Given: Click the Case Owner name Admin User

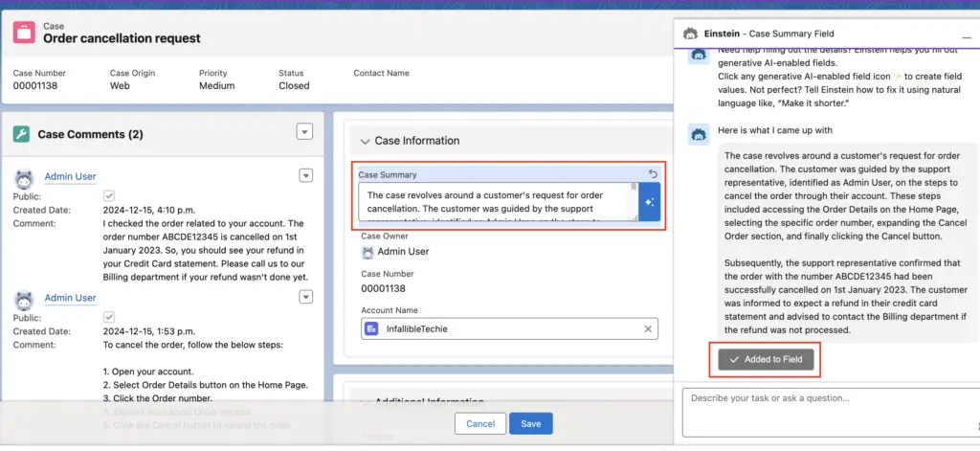Looking at the screenshot, I should pos(403,252).
